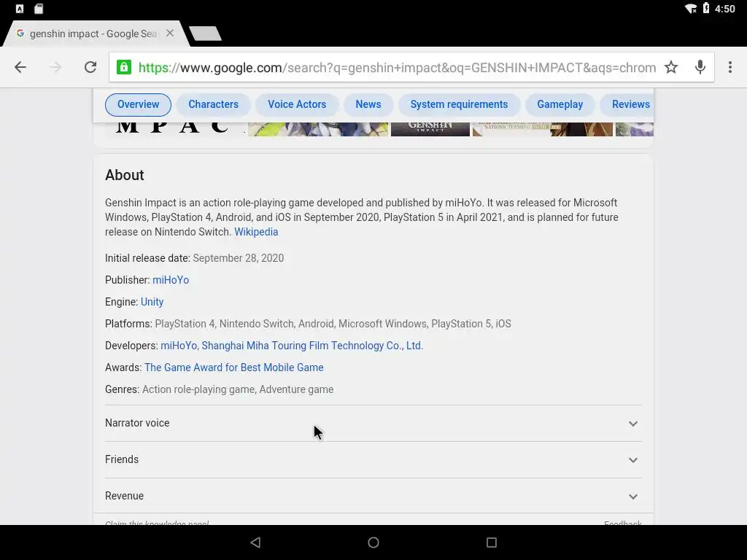Reload the page with the refresh icon

90,67
